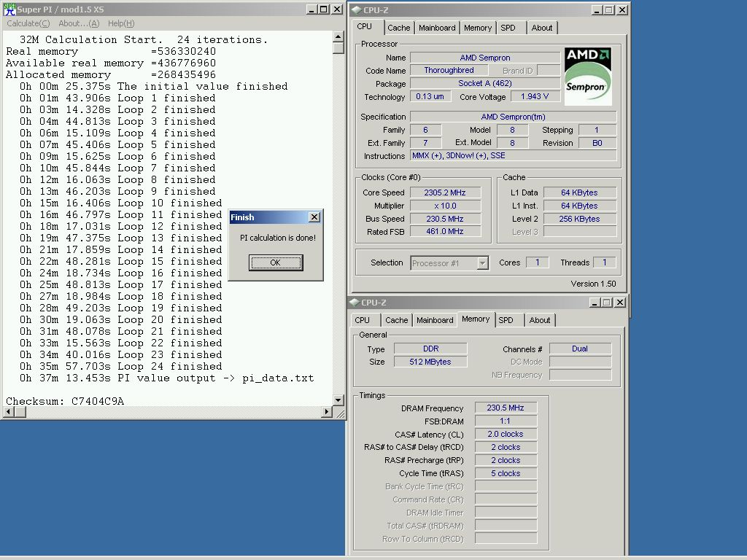Image resolution: width=747 pixels, height=560 pixels.
Task: Click the AMD Sempron logo image
Action: pos(588,76)
